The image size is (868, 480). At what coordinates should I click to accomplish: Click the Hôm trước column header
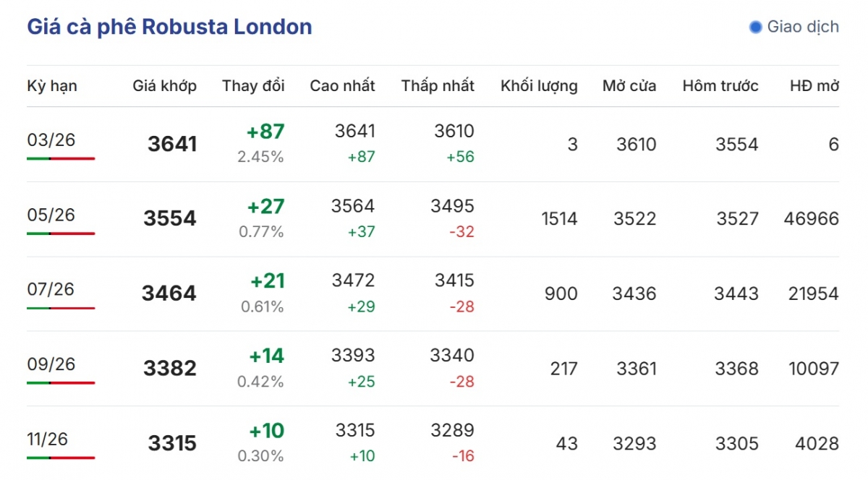point(720,86)
